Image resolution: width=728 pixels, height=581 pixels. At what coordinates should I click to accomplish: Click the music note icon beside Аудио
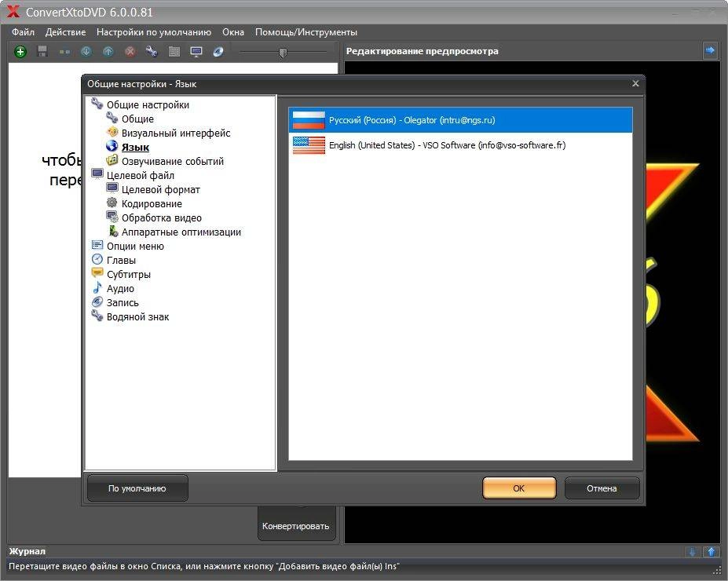coord(97,287)
